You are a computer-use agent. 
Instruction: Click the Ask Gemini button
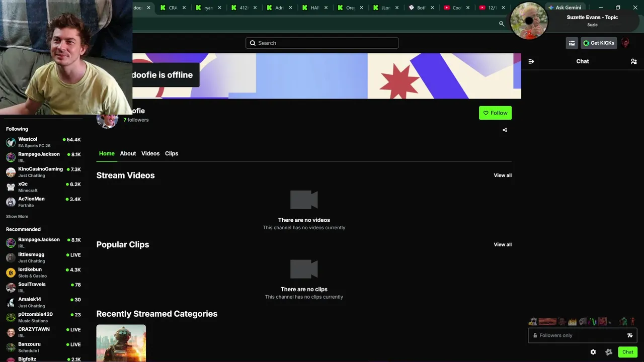(x=565, y=8)
